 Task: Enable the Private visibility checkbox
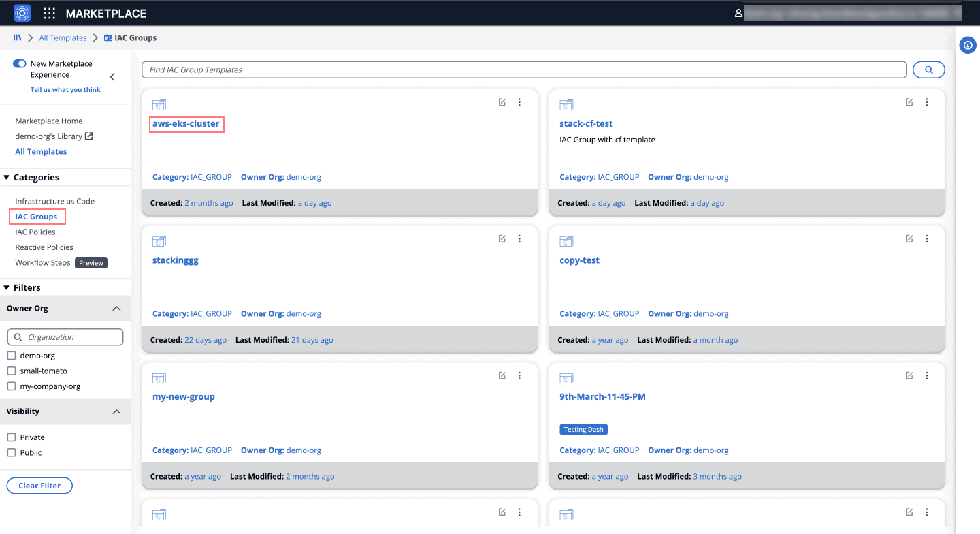(11, 437)
